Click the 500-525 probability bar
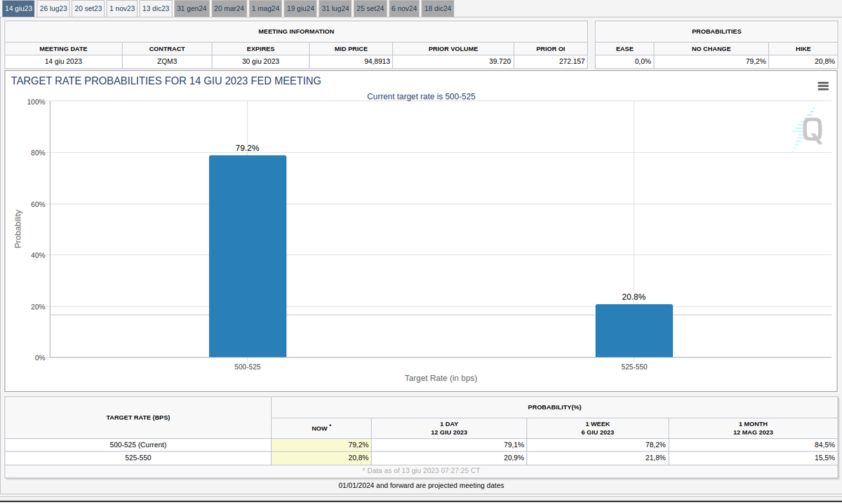The width and height of the screenshot is (842, 504). [x=248, y=257]
